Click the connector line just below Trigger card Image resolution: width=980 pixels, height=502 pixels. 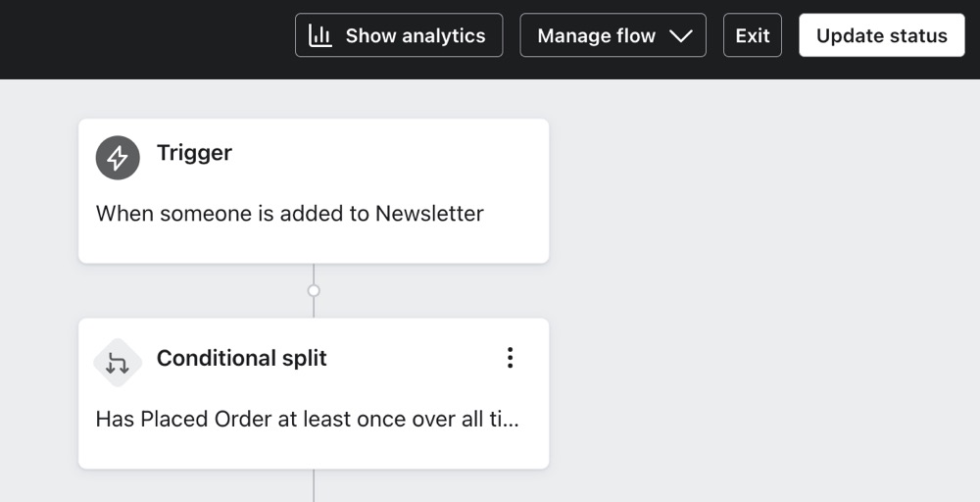(314, 273)
